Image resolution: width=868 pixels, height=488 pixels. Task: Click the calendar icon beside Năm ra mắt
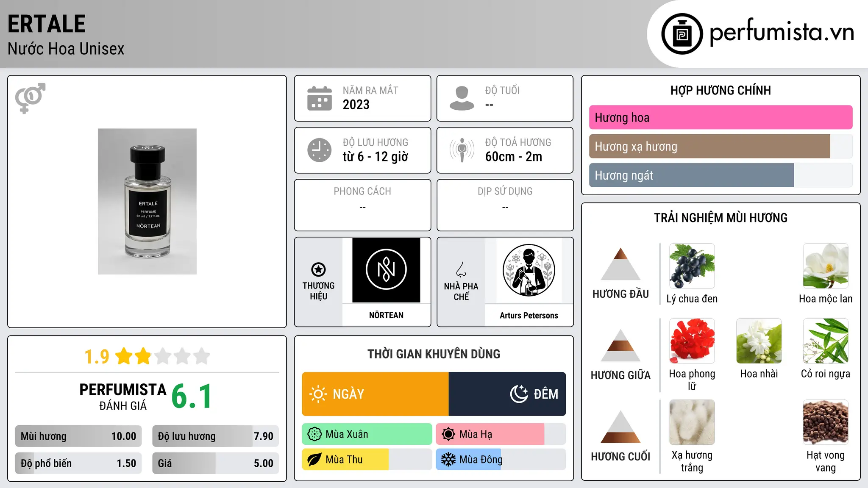point(320,98)
